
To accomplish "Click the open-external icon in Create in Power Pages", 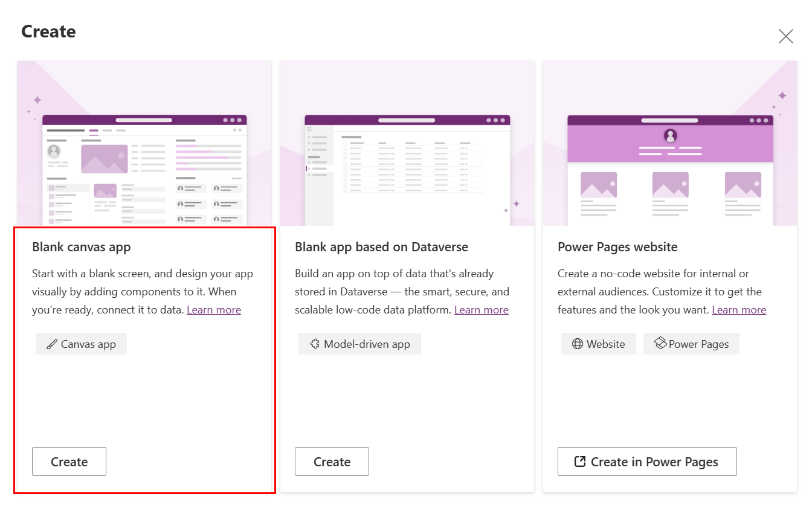I will [x=579, y=461].
